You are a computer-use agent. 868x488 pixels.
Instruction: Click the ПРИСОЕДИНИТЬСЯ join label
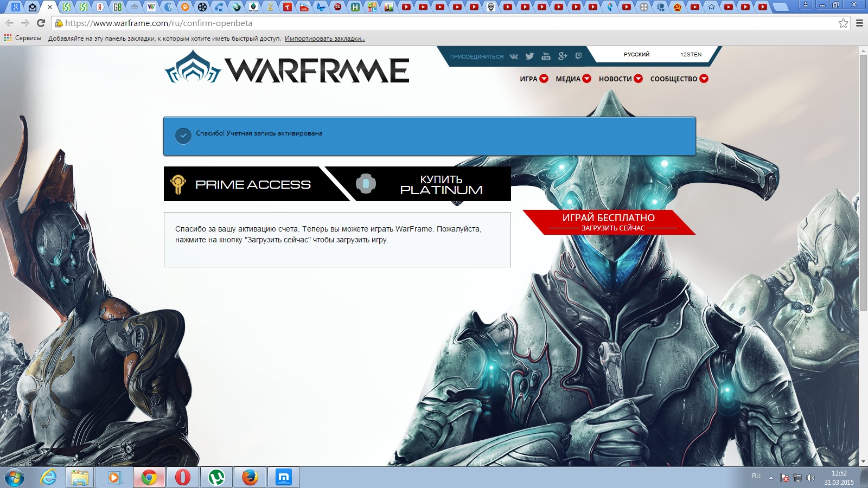[x=476, y=56]
